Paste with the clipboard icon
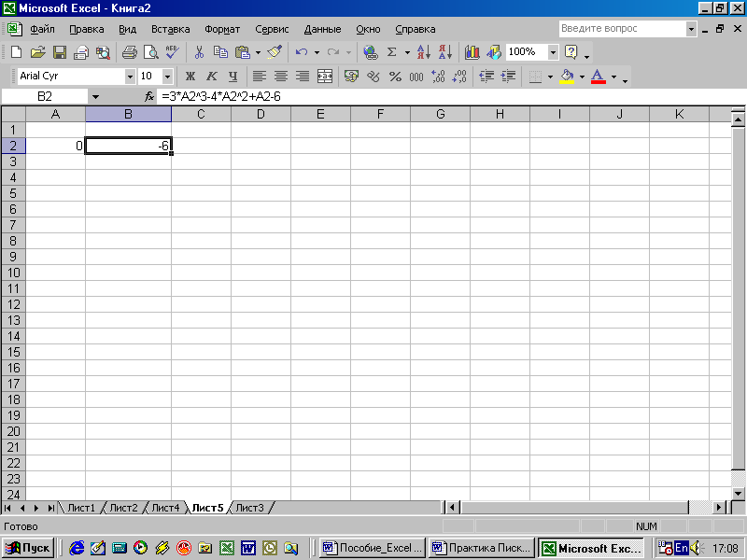Image resolution: width=747 pixels, height=560 pixels. pos(243,52)
